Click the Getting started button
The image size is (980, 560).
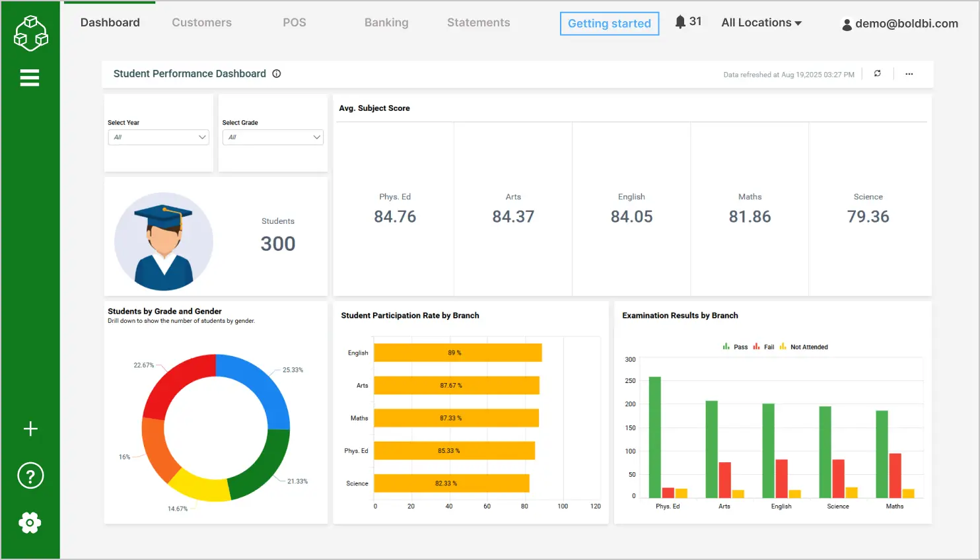(x=609, y=23)
